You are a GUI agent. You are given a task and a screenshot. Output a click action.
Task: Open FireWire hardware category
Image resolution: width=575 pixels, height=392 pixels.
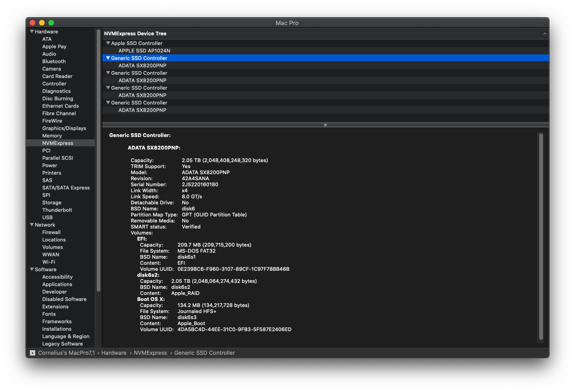click(52, 121)
